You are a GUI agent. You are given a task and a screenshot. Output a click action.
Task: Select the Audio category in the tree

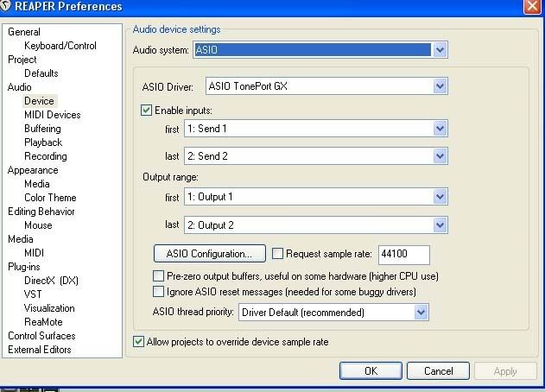click(20, 87)
